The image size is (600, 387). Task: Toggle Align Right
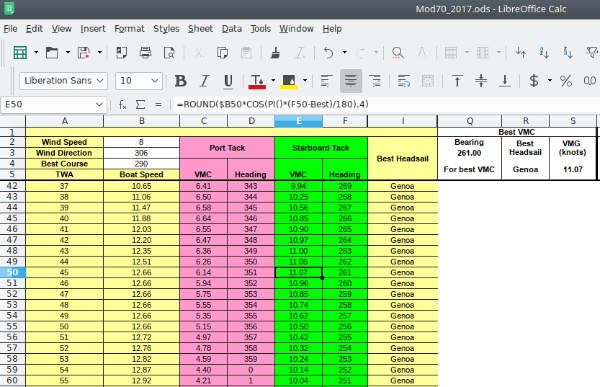tap(375, 81)
